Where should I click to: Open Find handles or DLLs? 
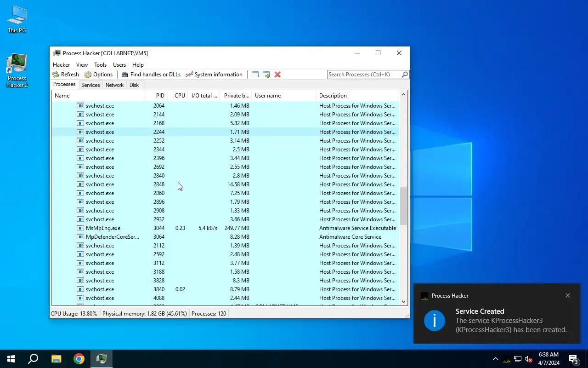pyautogui.click(x=151, y=75)
